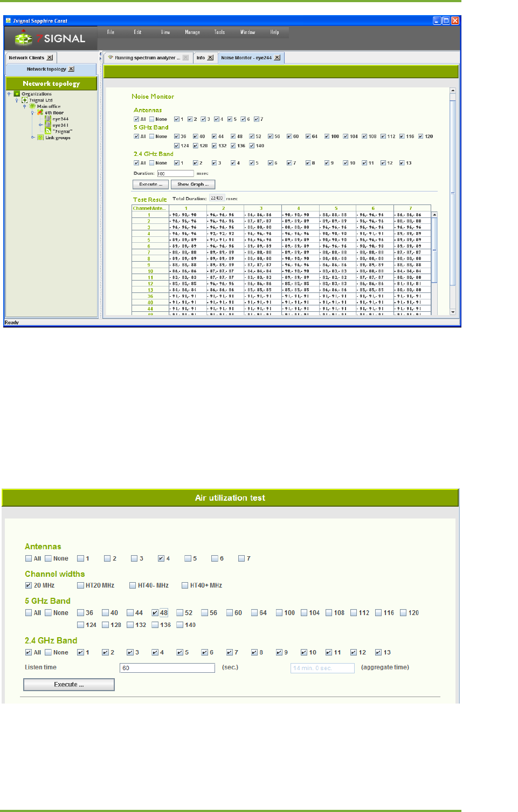Close the Noise Monitor - eye244 tab
The width and height of the screenshot is (518, 812).
tap(277, 58)
